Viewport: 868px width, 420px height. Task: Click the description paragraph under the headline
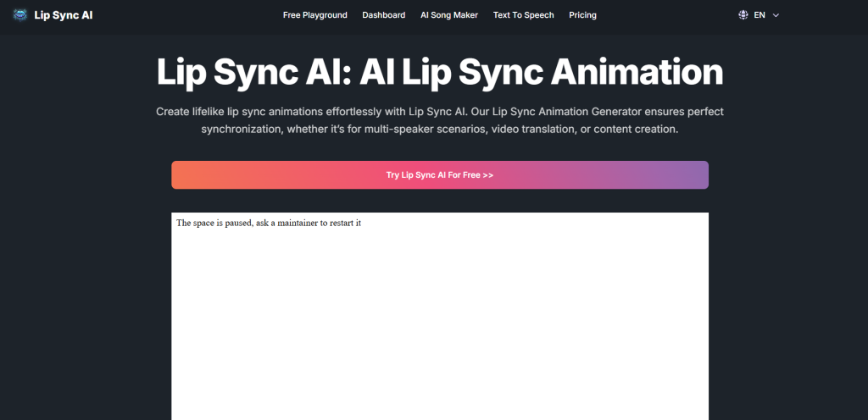[x=439, y=120]
